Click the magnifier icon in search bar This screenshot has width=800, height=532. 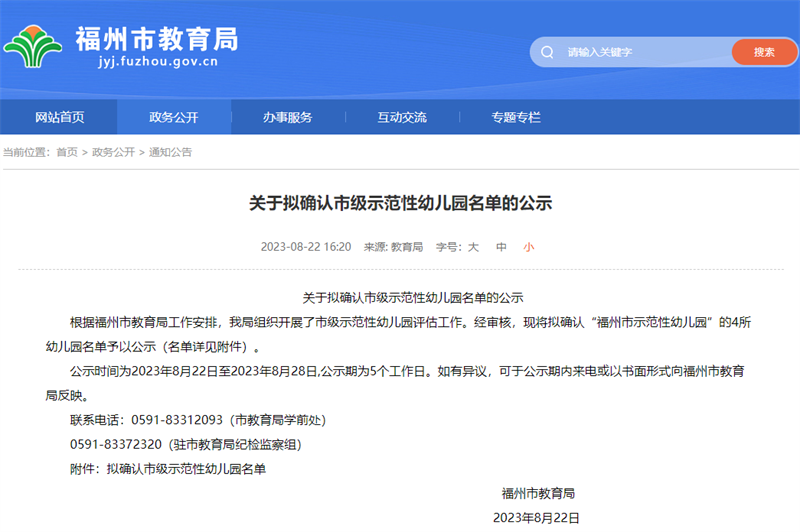point(547,52)
